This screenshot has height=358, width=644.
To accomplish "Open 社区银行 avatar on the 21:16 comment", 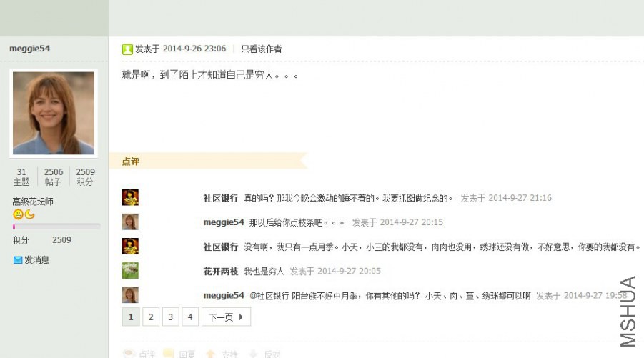I will pyautogui.click(x=130, y=197).
